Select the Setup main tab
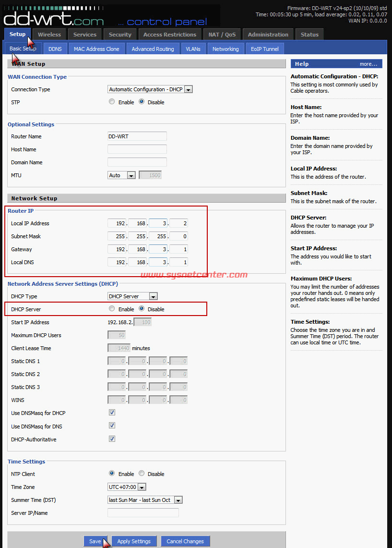The image size is (392, 548). click(17, 34)
